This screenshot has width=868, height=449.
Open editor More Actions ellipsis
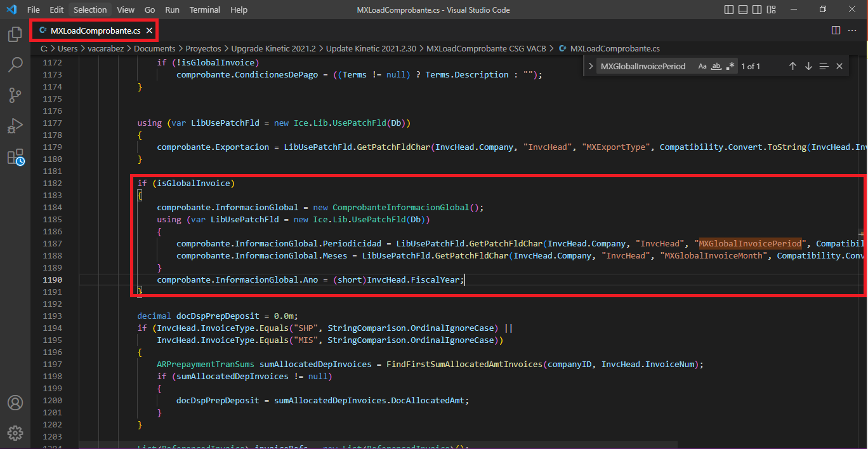tap(853, 30)
